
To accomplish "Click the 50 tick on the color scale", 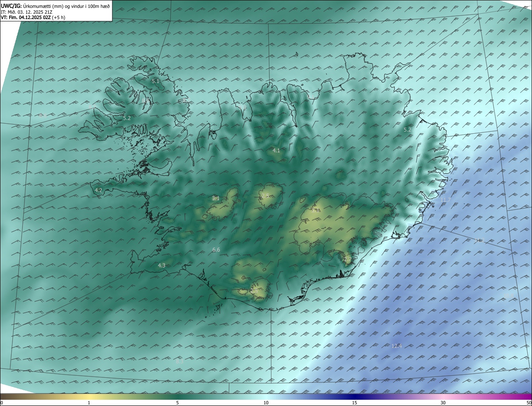I will [x=529, y=403].
